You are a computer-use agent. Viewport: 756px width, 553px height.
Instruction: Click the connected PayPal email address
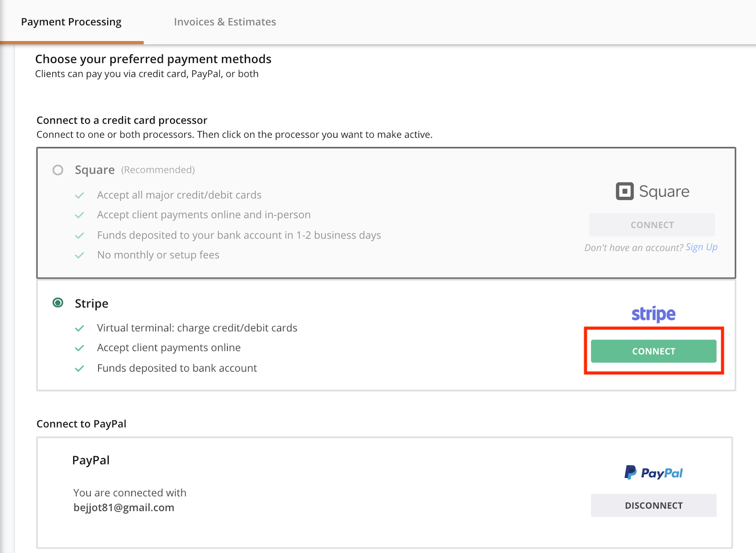point(124,508)
